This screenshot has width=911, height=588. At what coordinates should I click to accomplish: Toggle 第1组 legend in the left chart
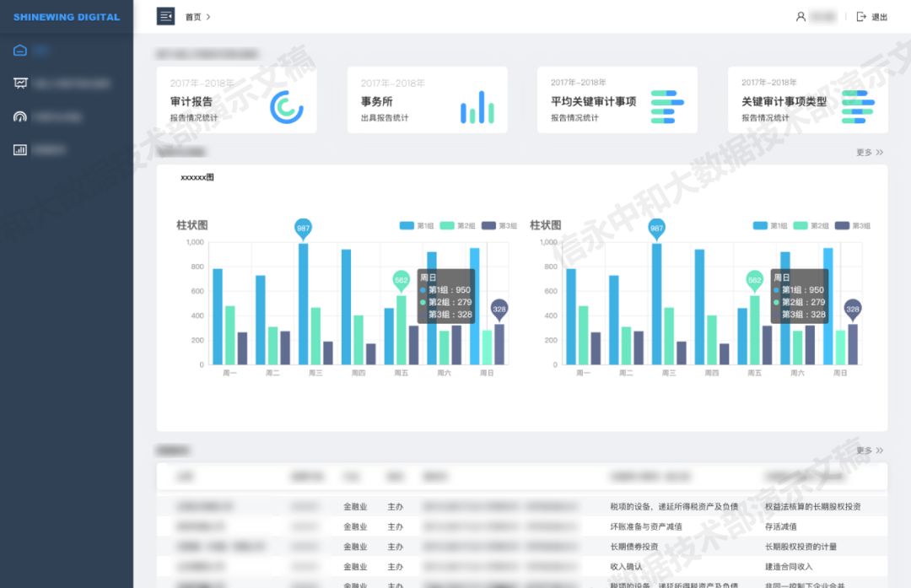click(417, 225)
